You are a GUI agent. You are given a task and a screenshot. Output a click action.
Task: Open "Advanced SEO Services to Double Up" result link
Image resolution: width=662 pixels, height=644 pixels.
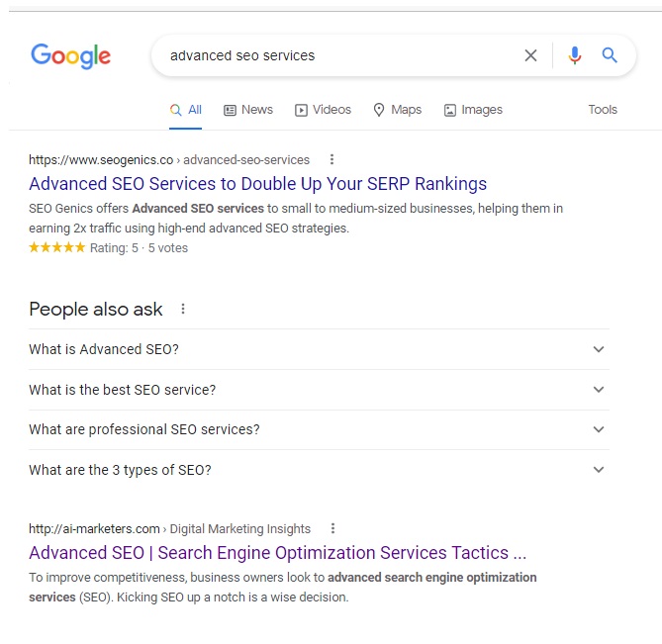click(257, 184)
